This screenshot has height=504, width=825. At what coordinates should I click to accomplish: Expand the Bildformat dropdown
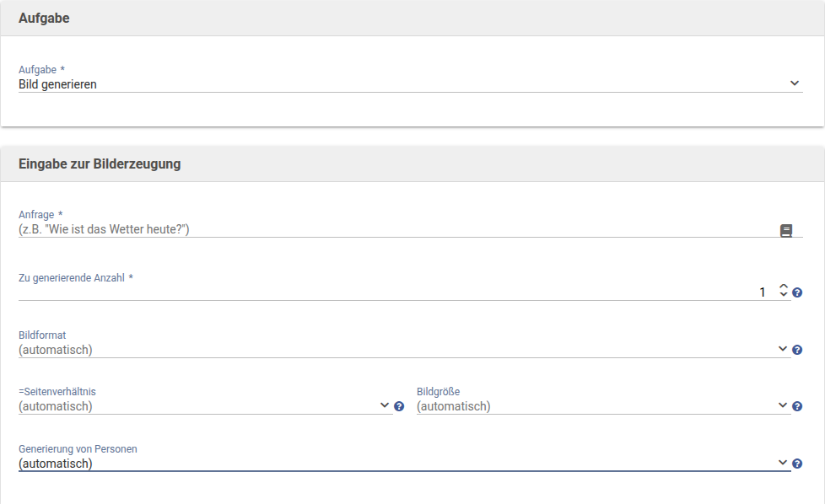point(403,350)
